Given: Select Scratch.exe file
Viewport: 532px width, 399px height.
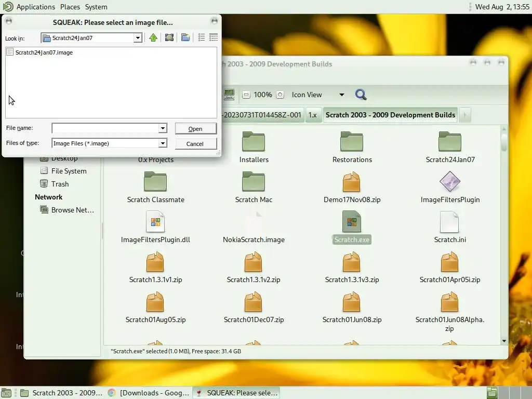Looking at the screenshot, I should (352, 228).
